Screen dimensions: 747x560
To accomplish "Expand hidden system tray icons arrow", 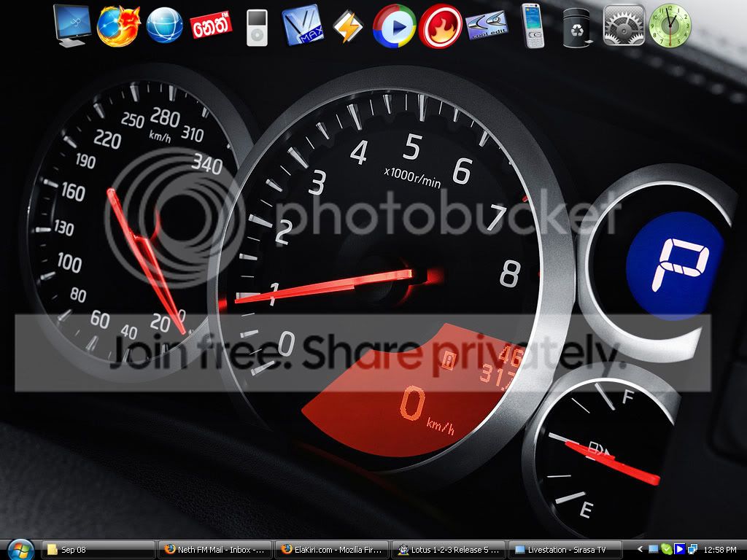I will click(x=640, y=550).
